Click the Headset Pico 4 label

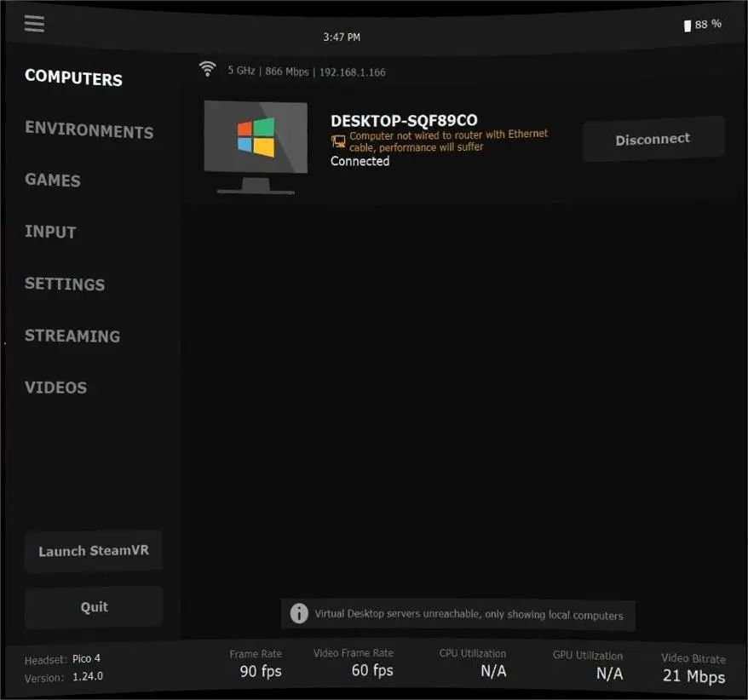click(x=62, y=659)
